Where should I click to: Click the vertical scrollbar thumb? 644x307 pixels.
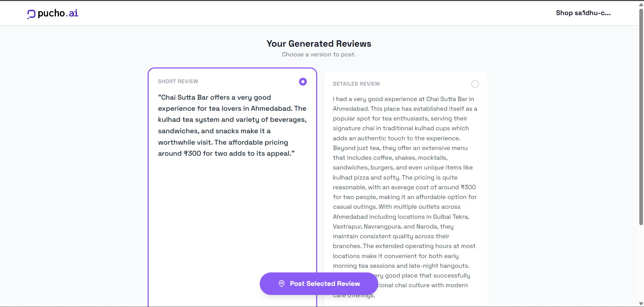[641, 117]
